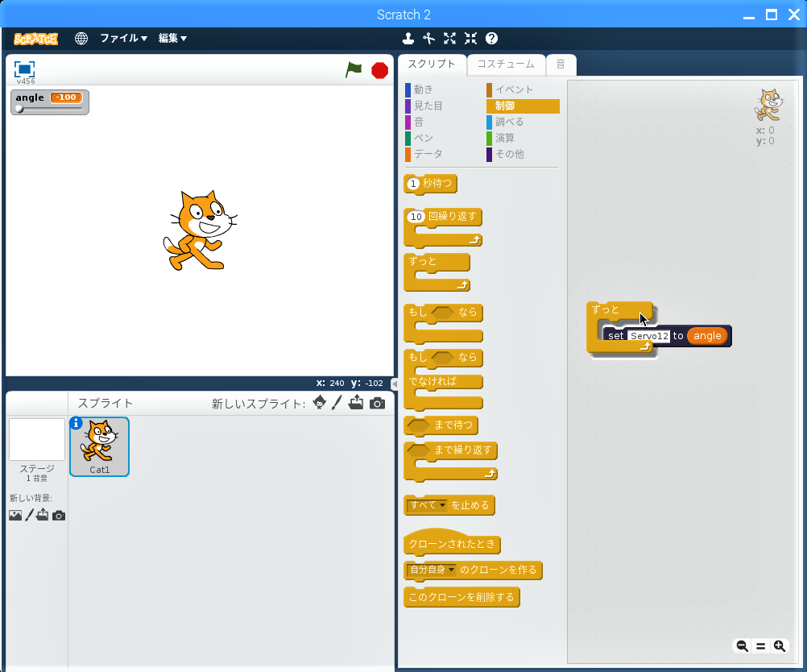The width and height of the screenshot is (807, 672).
Task: Collapse stage with small arrow toggle
Action: tap(394, 384)
